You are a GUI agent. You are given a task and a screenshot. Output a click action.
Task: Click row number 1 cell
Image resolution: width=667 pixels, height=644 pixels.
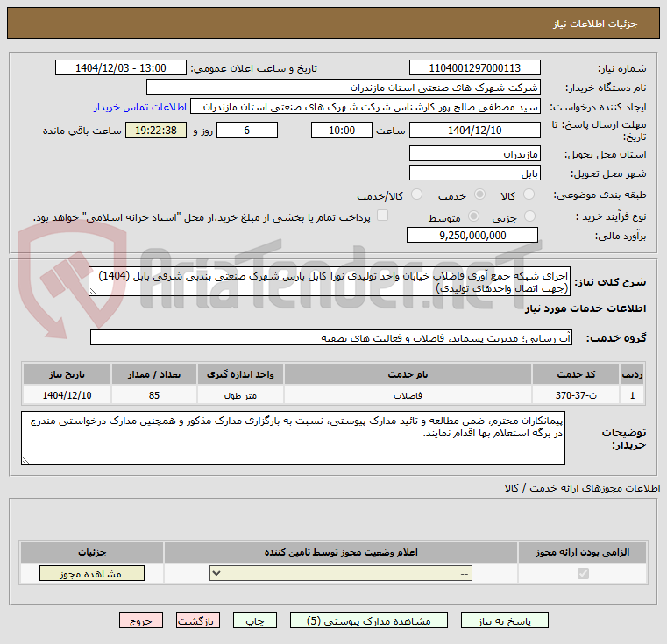[632, 395]
